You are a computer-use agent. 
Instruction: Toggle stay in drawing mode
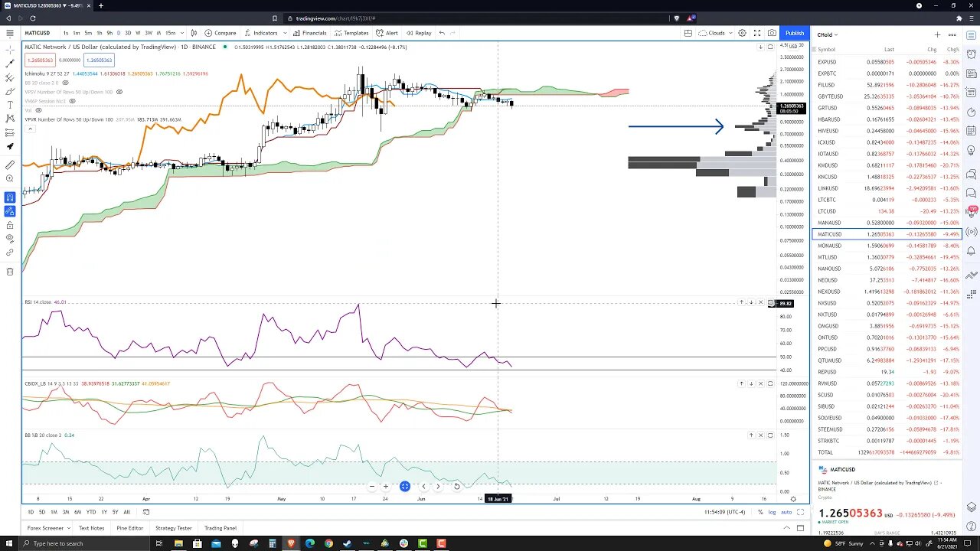[9, 210]
